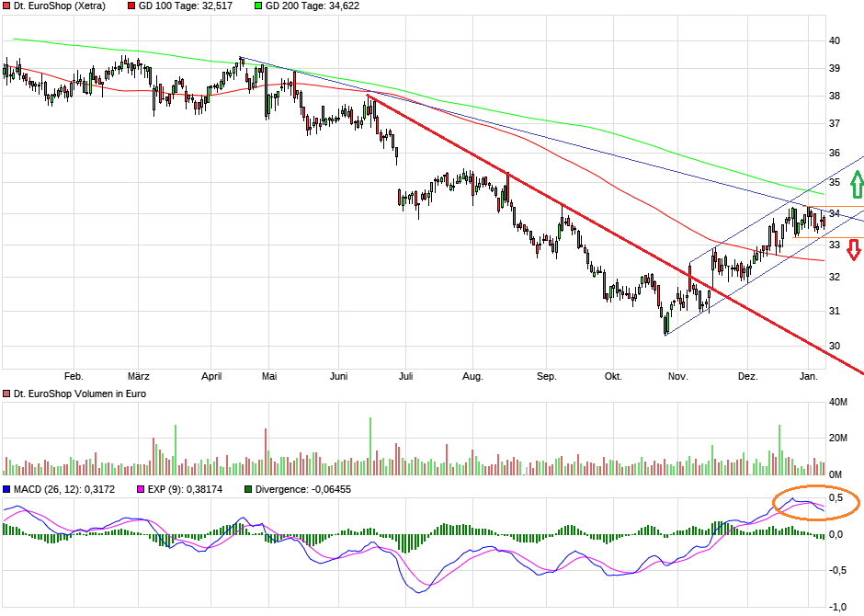Click the 'GD 100 Tage: 32,517' legend text
This screenshot has height=616, width=864.
pyautogui.click(x=184, y=6)
